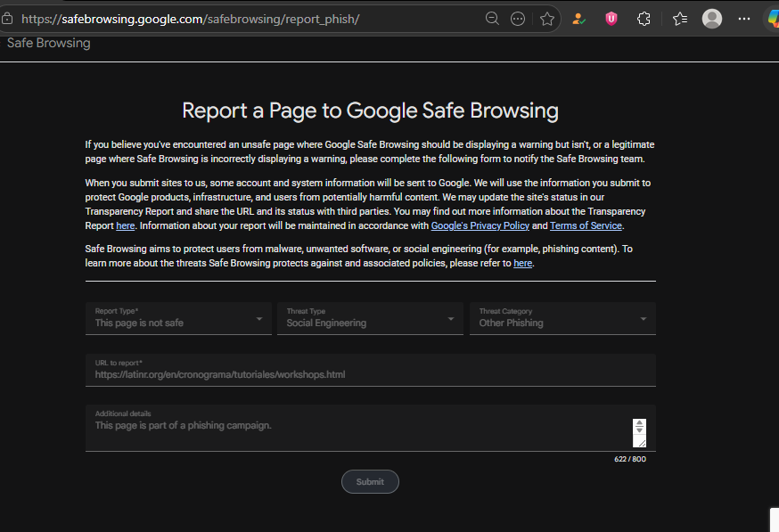Image resolution: width=779 pixels, height=532 pixels.
Task: Add page to favorites with star icon
Action: coord(547,19)
